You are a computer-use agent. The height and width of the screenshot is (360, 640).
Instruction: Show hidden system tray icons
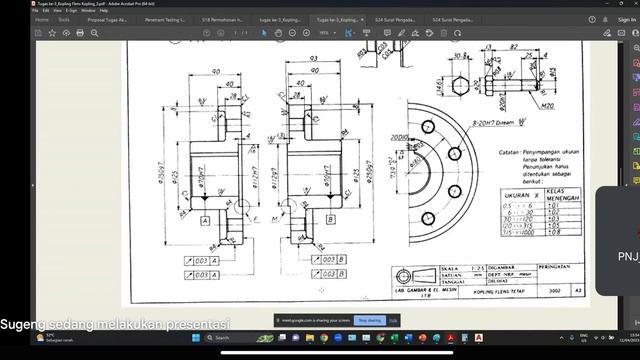click(x=561, y=338)
